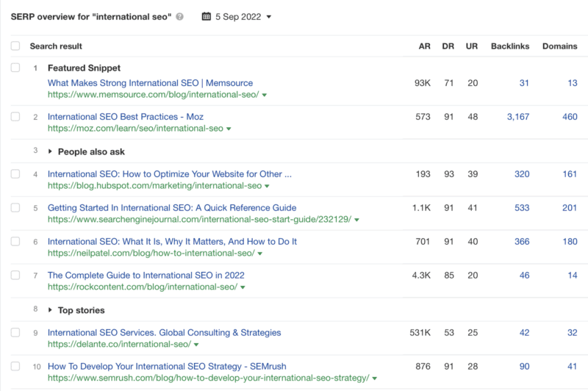Click the UR column header
The height and width of the screenshot is (391, 588).
(x=472, y=46)
